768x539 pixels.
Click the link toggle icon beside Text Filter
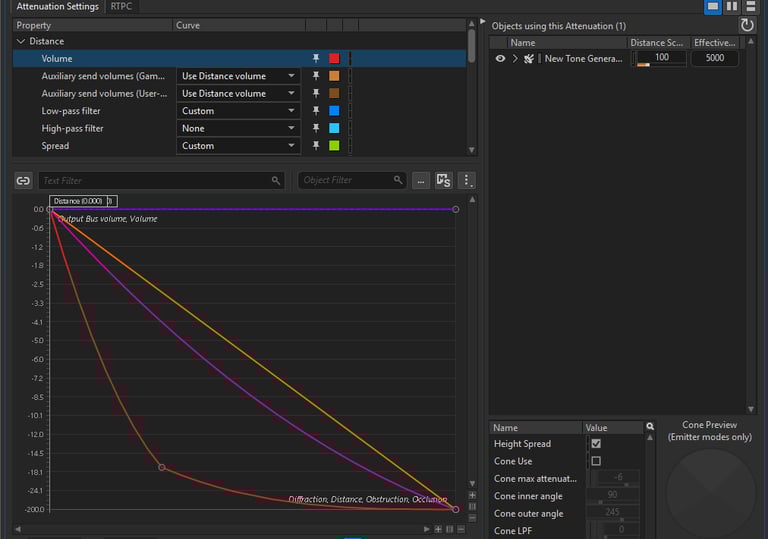click(23, 181)
